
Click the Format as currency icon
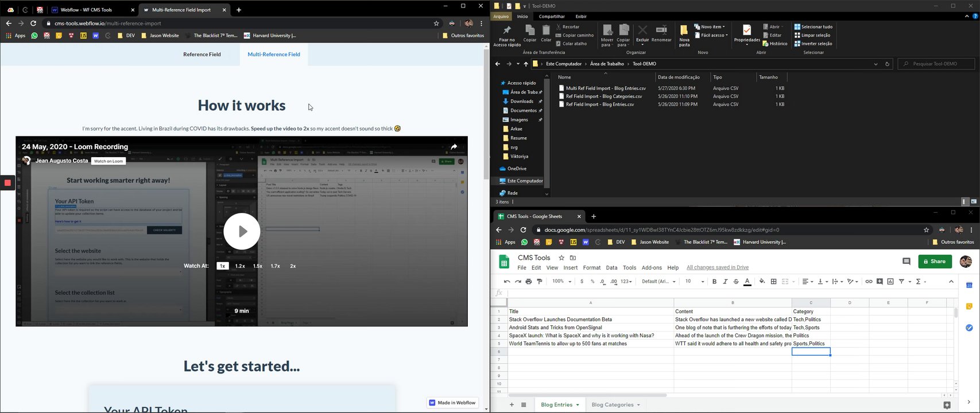(x=582, y=282)
